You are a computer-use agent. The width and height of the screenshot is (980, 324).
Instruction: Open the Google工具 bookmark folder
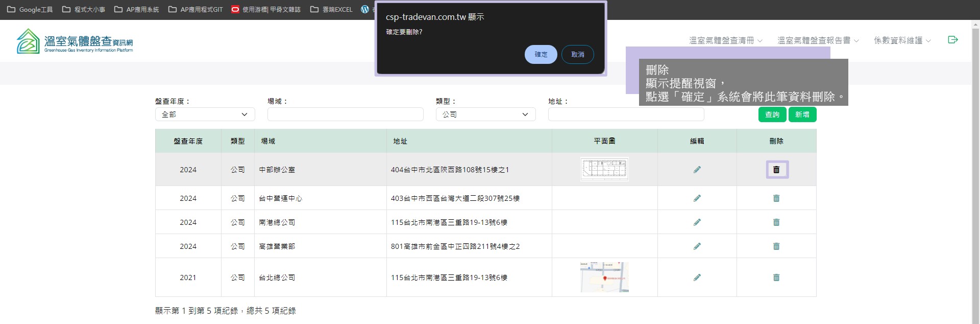click(x=30, y=9)
